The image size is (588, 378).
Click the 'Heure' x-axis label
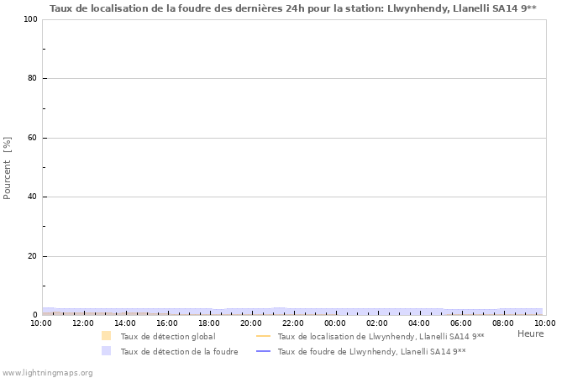pos(530,333)
